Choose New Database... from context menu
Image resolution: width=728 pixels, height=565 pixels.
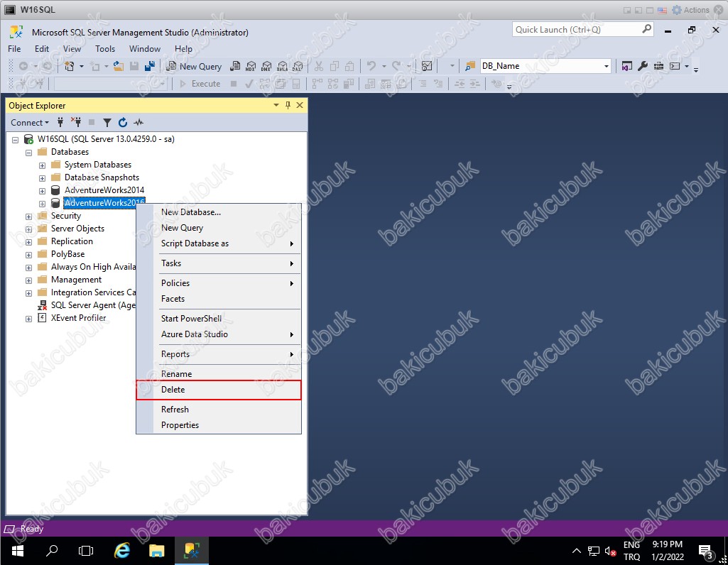[x=219, y=212]
